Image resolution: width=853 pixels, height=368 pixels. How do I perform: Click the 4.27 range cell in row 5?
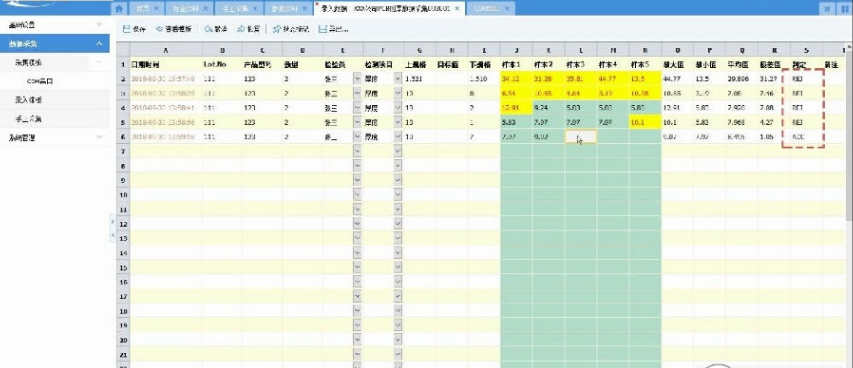[x=774, y=122]
